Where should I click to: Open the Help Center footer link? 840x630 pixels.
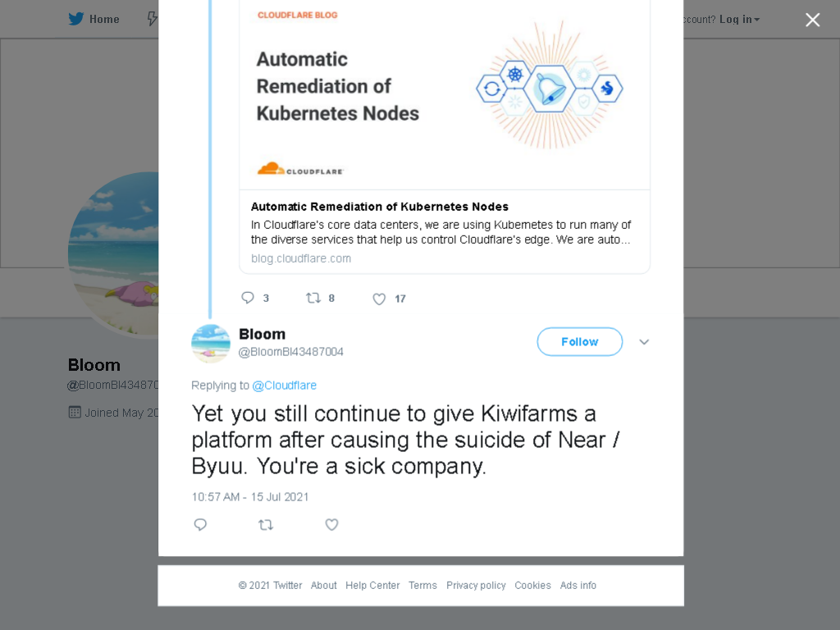pyautogui.click(x=372, y=585)
